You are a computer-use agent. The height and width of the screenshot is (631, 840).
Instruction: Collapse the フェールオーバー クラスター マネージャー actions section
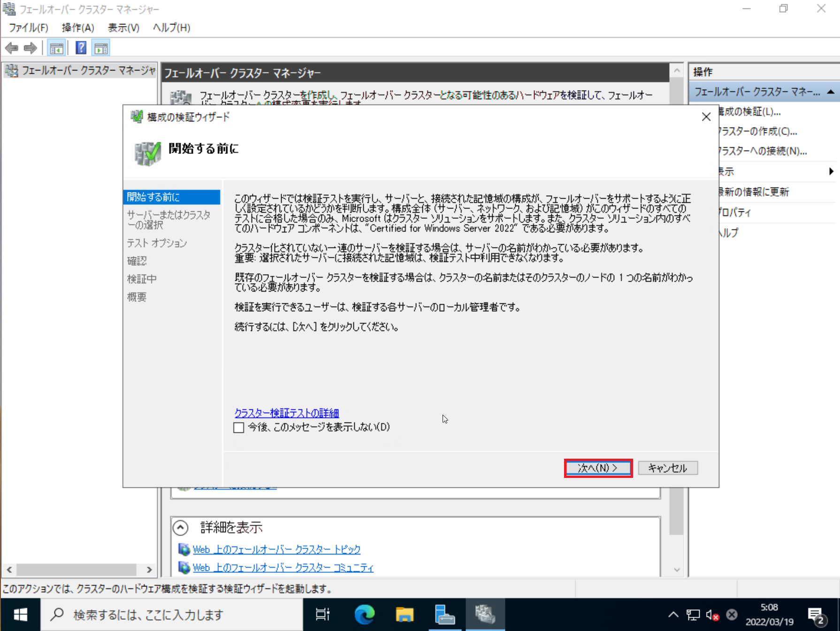coord(832,92)
